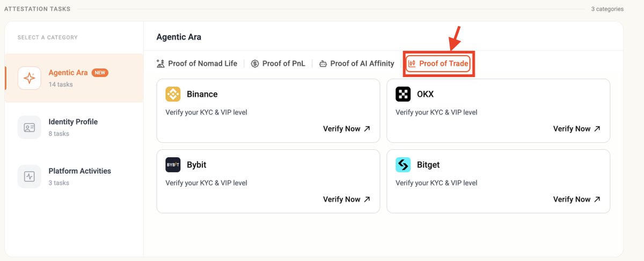Click Verify Now for Bybit
This screenshot has width=644, height=261.
[x=347, y=199]
